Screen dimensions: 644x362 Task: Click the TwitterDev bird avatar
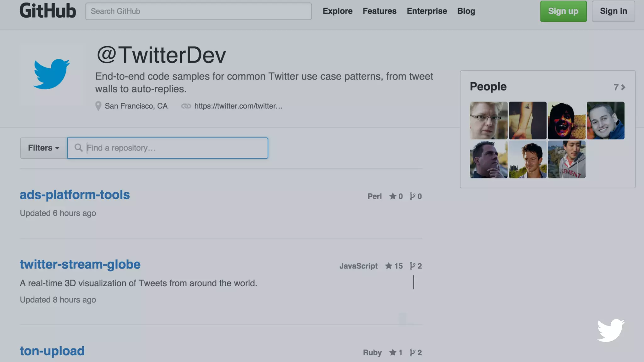click(52, 74)
